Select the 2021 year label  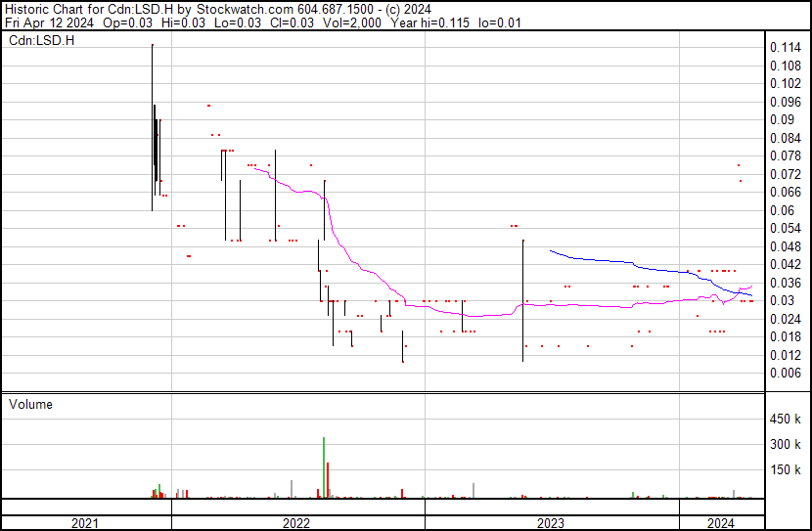[85, 523]
